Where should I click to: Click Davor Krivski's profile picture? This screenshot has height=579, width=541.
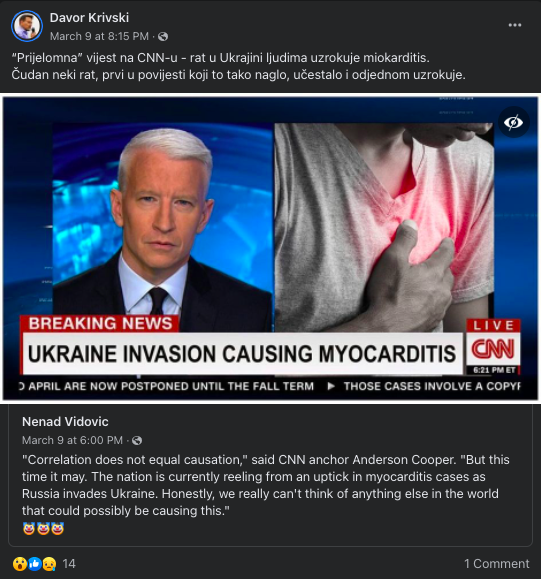click(x=27, y=26)
